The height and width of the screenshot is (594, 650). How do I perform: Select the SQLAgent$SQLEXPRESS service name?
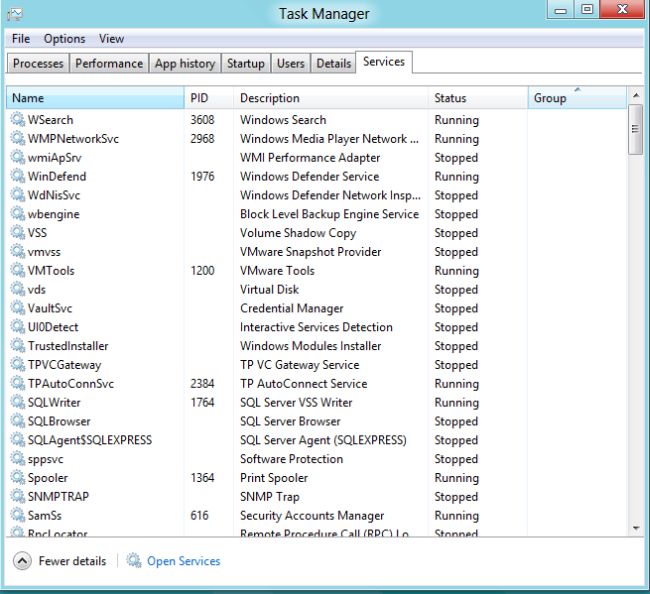pyautogui.click(x=90, y=440)
